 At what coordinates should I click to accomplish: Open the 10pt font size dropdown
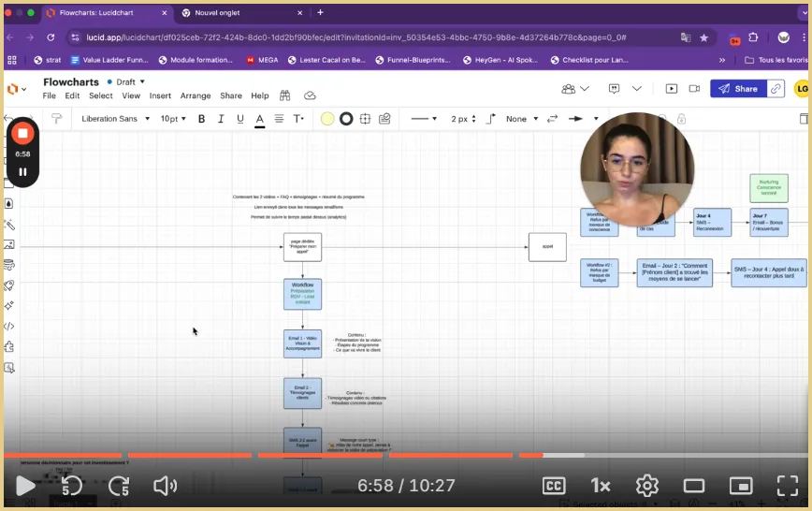point(173,119)
